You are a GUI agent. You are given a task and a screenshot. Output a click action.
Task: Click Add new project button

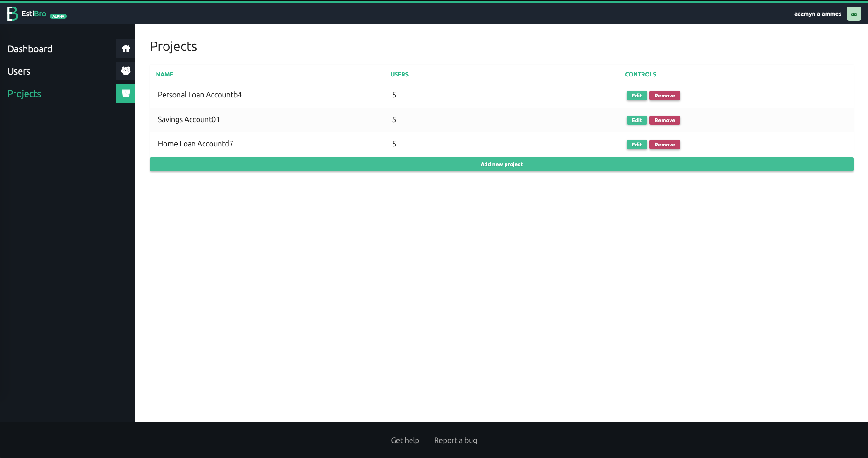coord(502,164)
